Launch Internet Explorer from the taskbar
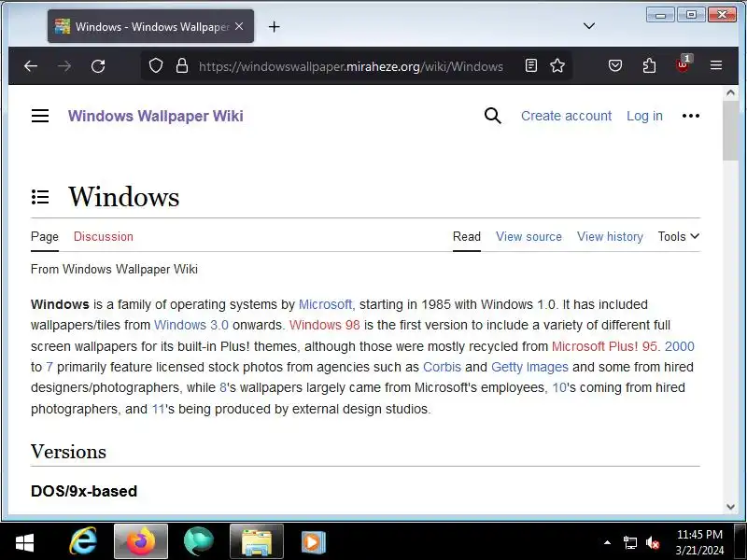 click(x=83, y=542)
